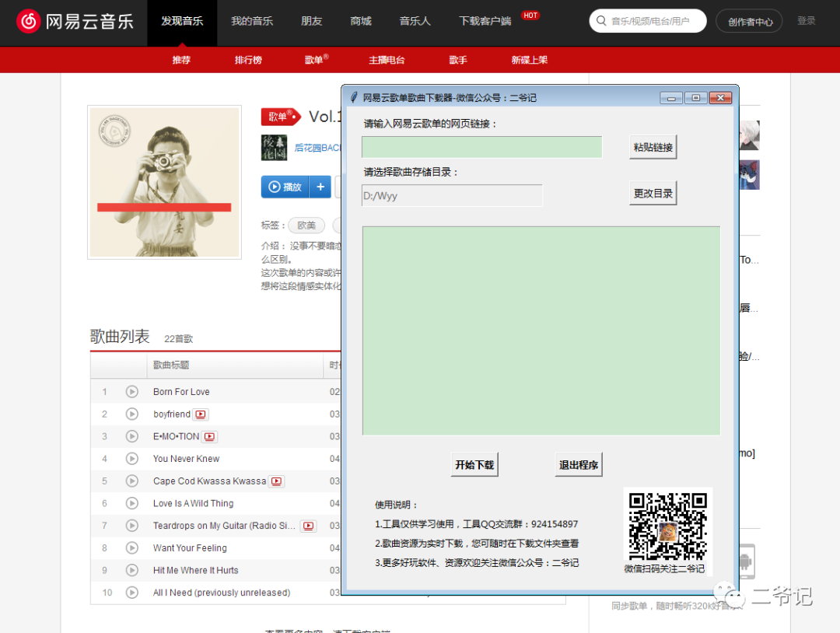Play song Cape Cod Kwassa Kwassa
The image size is (840, 633).
tap(131, 481)
